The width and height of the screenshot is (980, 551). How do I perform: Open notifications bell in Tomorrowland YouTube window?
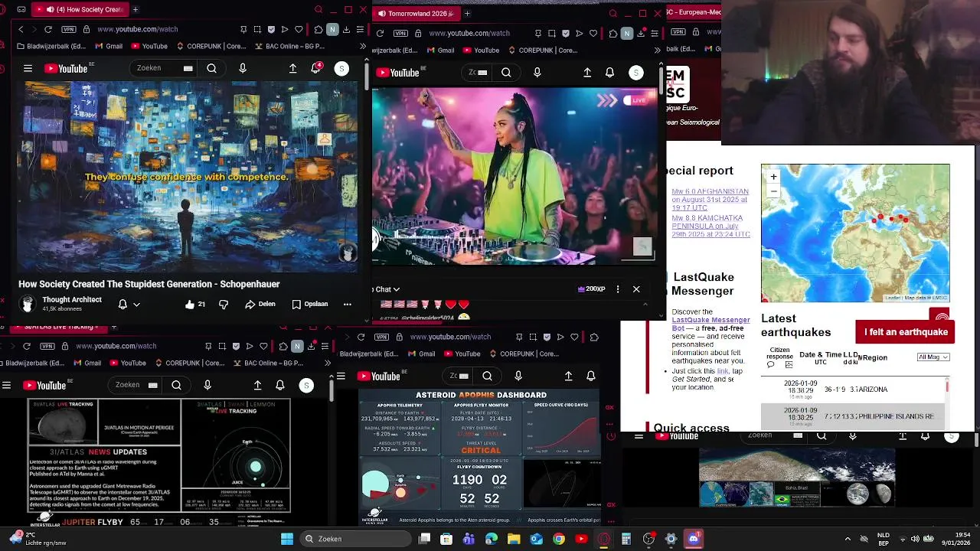coord(609,72)
